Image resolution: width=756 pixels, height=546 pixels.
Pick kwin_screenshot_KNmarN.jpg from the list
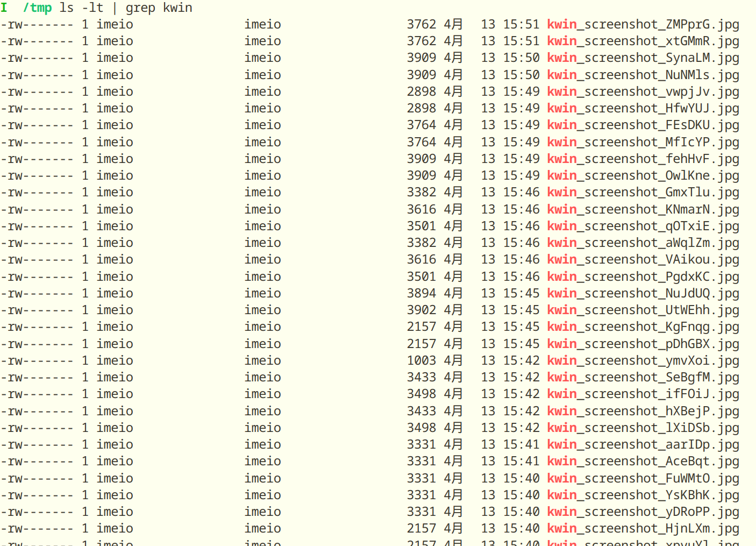tap(643, 210)
